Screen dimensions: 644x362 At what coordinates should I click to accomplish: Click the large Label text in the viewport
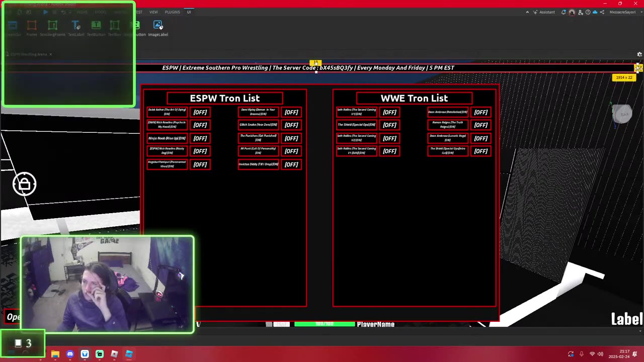[x=627, y=319]
